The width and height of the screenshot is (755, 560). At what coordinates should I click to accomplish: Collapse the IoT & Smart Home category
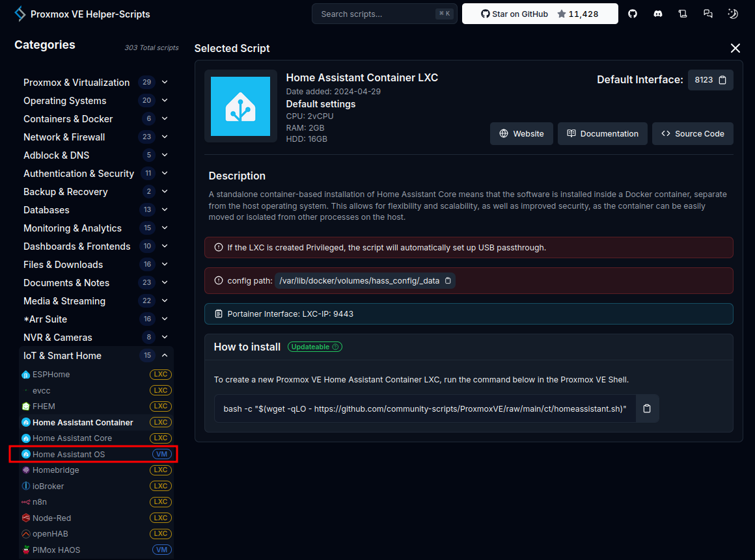click(165, 355)
